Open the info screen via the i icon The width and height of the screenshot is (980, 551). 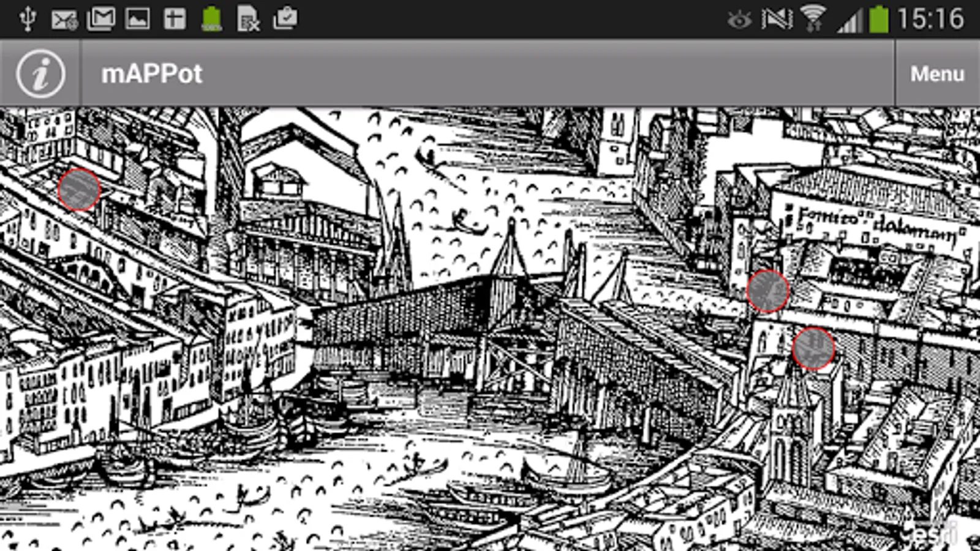click(x=40, y=73)
